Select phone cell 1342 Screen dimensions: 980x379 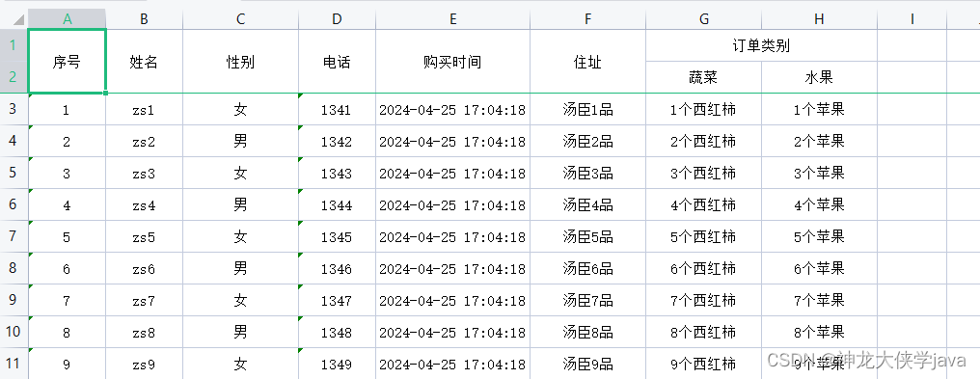click(x=337, y=142)
